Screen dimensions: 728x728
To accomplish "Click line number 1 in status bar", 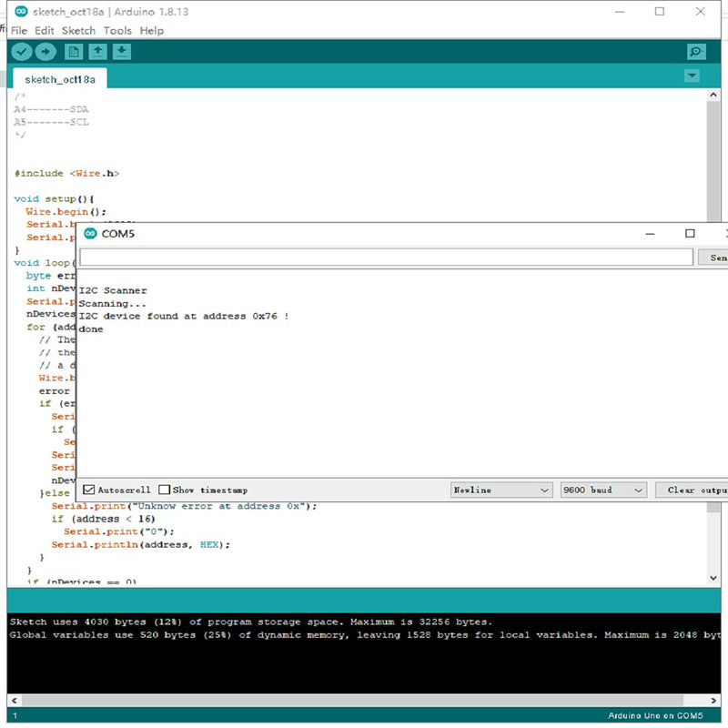I will (15, 716).
